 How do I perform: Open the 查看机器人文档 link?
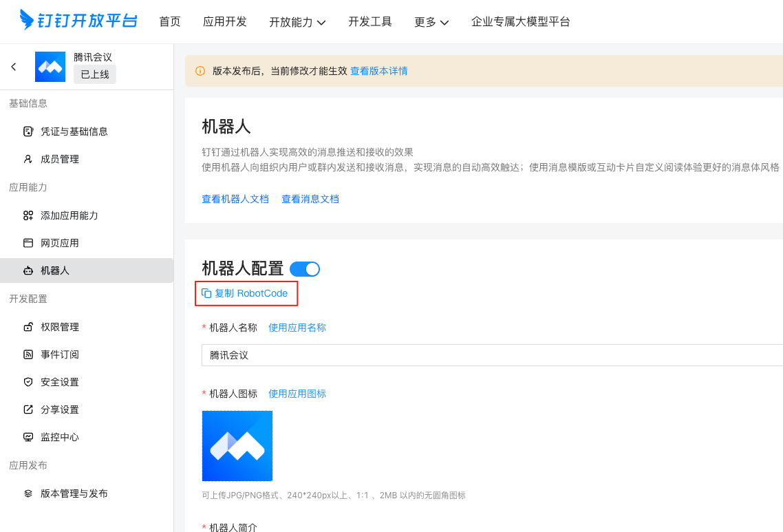point(235,199)
